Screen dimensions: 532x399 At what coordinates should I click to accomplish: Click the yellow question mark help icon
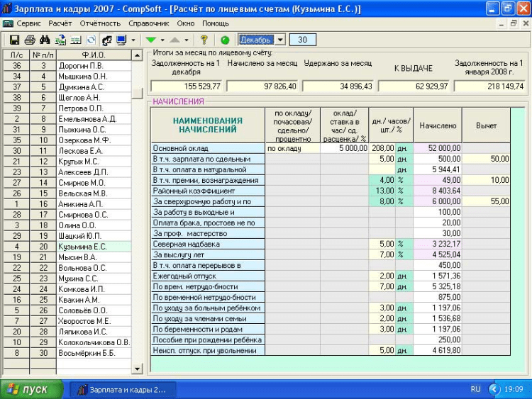[204, 40]
